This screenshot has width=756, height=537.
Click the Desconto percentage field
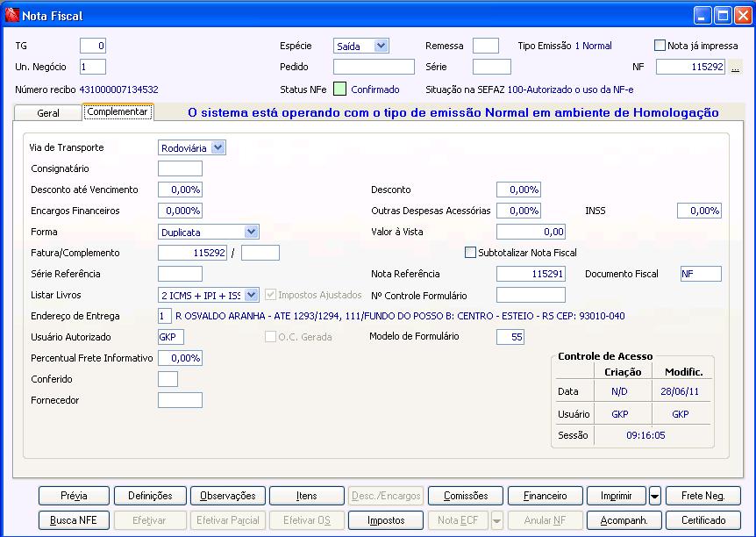[518, 190]
